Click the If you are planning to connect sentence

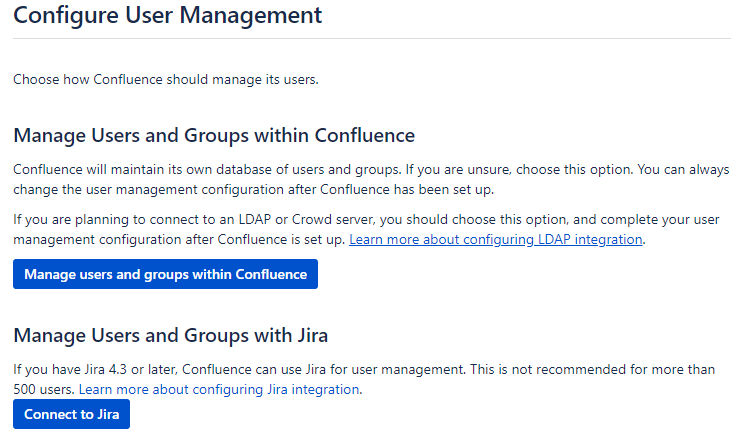tap(366, 229)
